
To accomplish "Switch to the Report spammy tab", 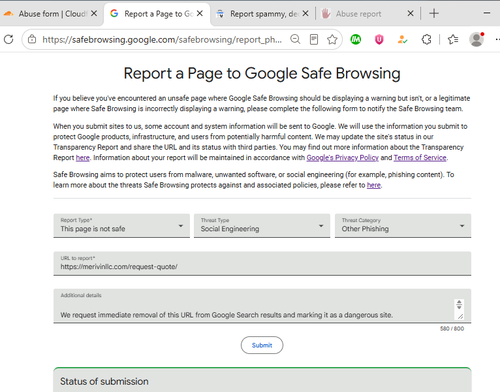I will [x=262, y=14].
